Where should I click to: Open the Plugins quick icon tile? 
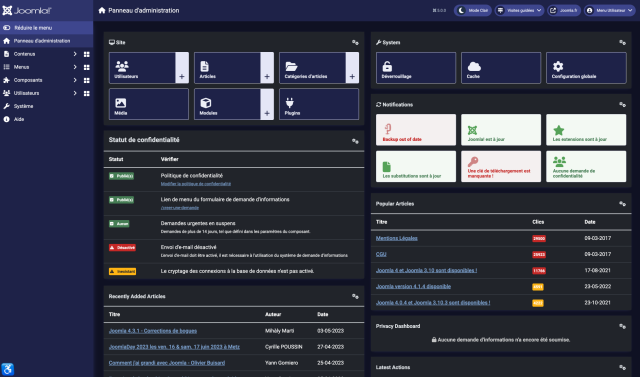pyautogui.click(x=319, y=104)
